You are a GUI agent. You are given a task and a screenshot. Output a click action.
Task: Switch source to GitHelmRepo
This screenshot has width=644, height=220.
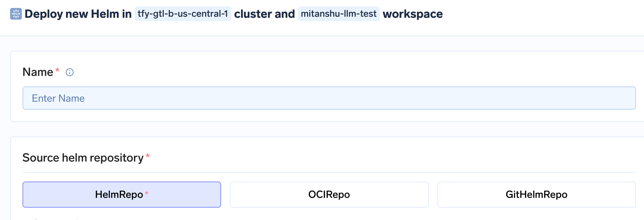(x=537, y=195)
